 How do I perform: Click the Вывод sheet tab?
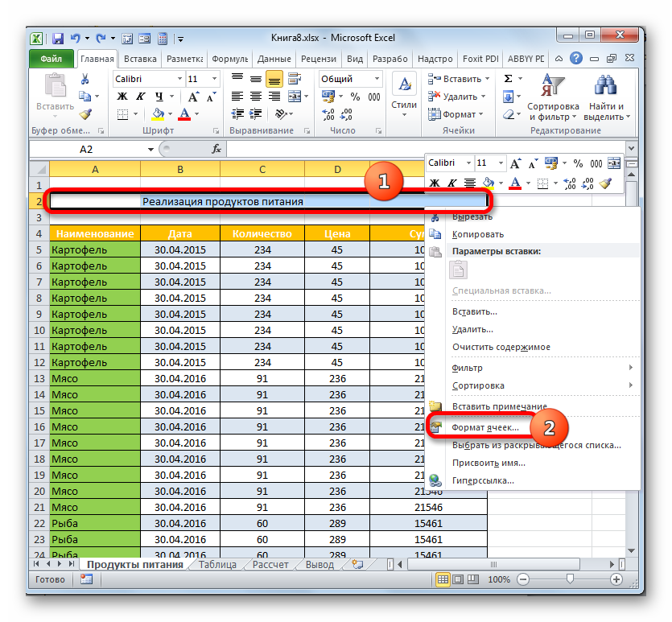point(320,565)
